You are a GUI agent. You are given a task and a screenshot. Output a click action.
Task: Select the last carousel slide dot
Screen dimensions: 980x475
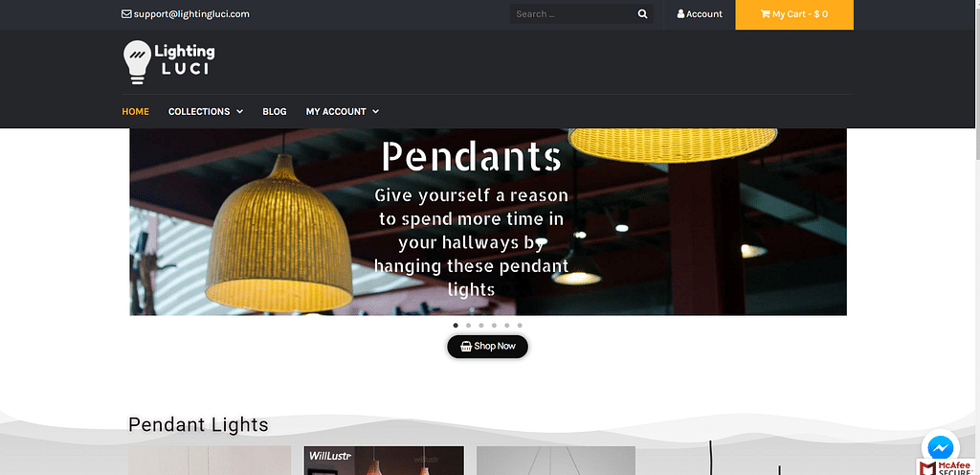(x=520, y=325)
